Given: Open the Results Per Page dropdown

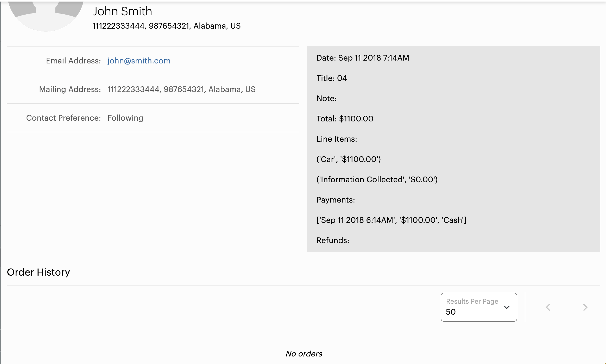Looking at the screenshot, I should [479, 307].
